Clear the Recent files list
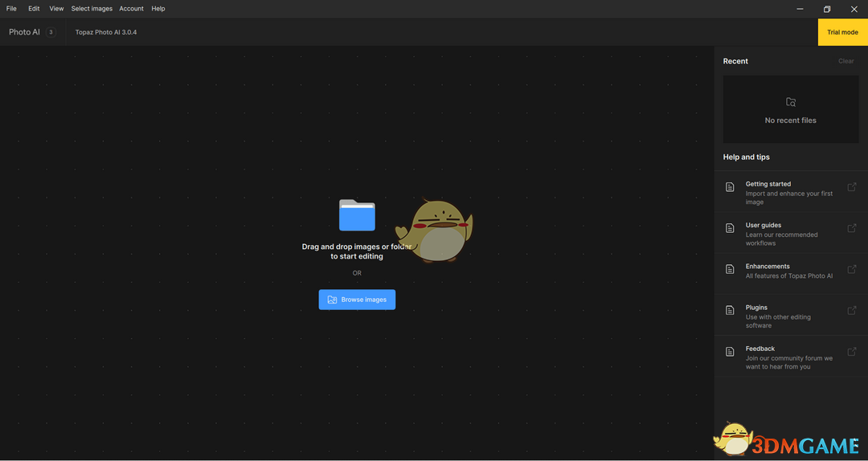Screen dimensions: 868x461 coord(845,61)
